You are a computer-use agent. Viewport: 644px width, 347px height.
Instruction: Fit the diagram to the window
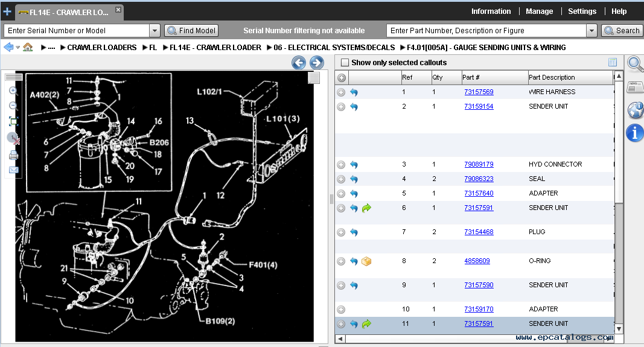(13, 121)
